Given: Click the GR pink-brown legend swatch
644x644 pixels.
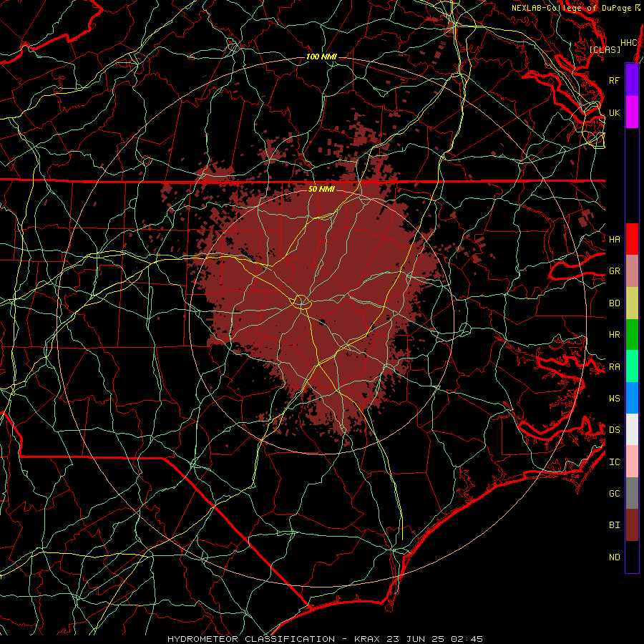Looking at the screenshot, I should point(632,271).
